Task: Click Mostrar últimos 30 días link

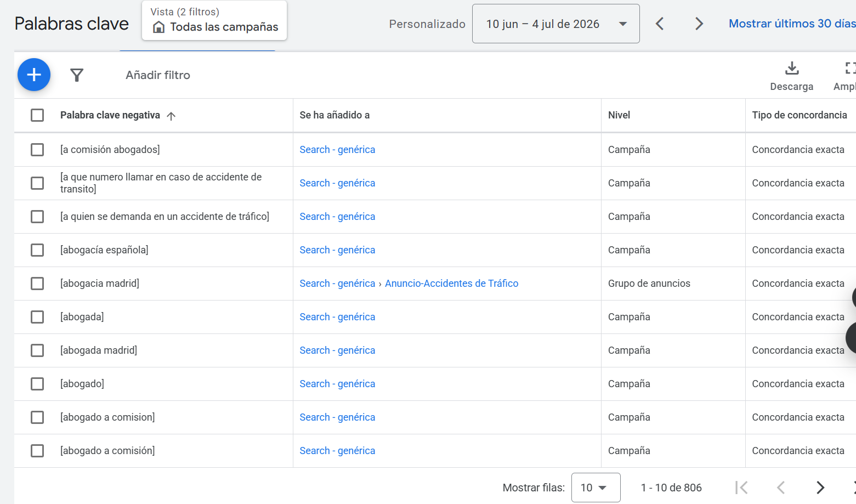Action: [x=792, y=24]
